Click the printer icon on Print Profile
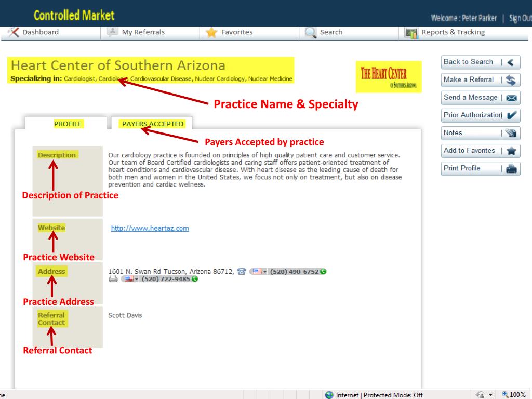 511,169
